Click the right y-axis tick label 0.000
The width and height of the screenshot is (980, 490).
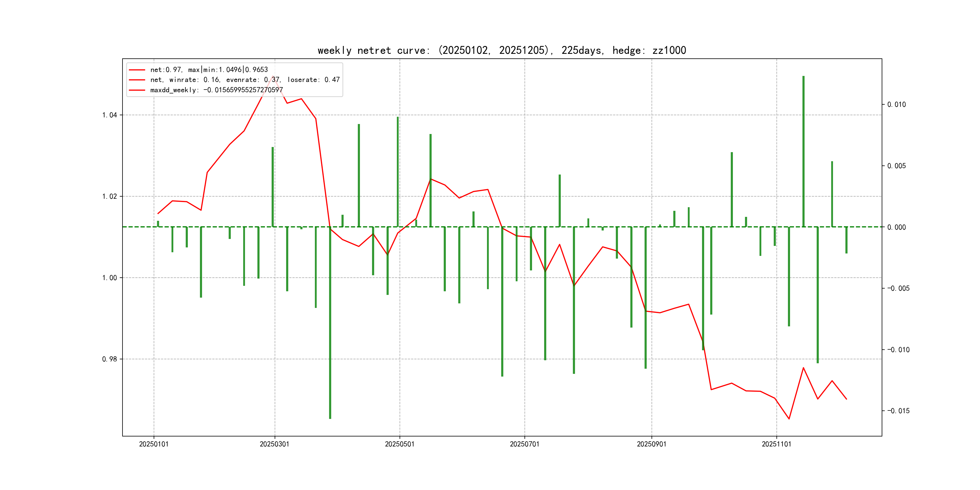coord(896,227)
